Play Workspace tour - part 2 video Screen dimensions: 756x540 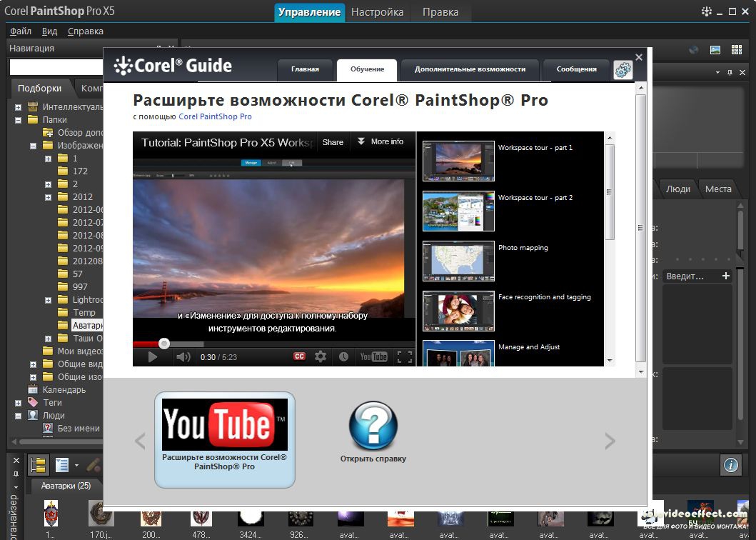point(458,211)
